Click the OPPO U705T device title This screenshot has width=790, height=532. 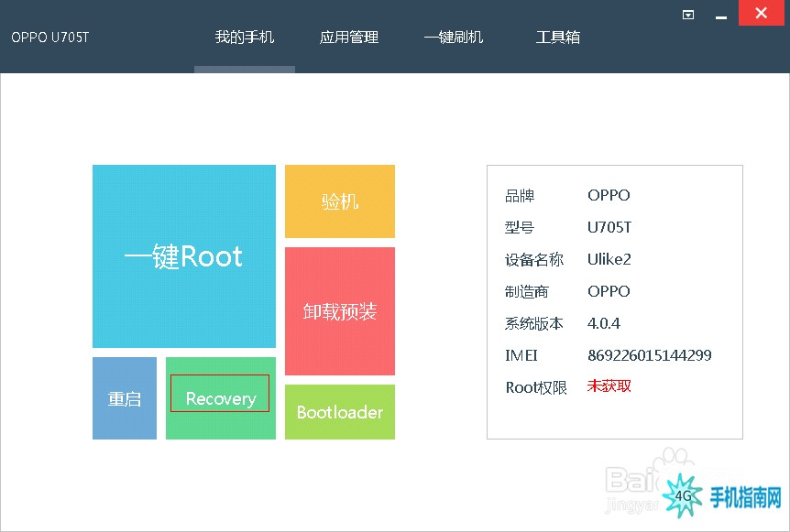(49, 38)
